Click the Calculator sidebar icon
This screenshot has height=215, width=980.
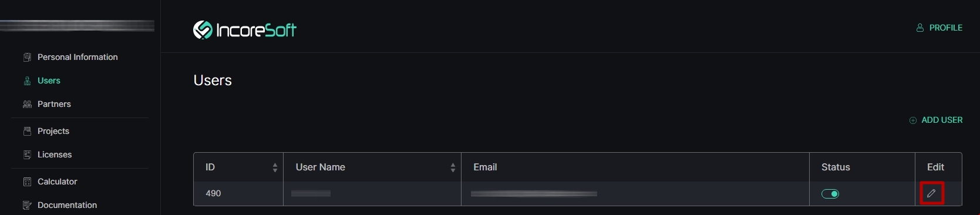(27, 182)
